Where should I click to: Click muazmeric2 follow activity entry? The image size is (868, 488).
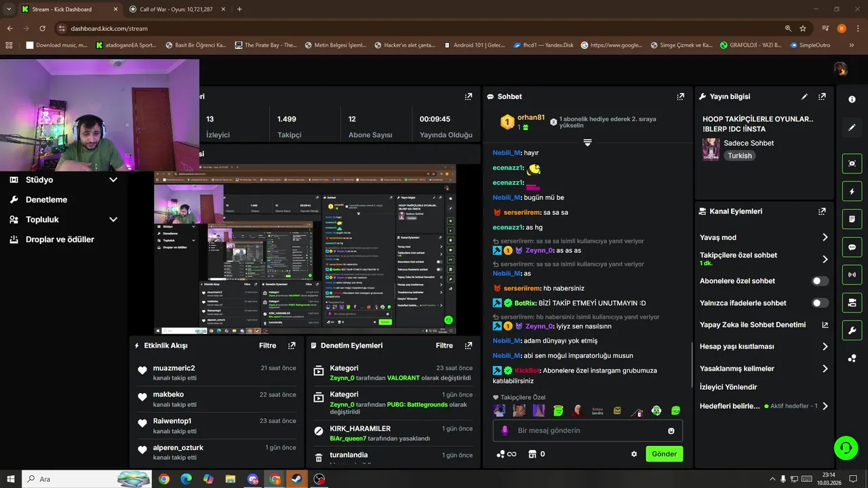point(216,372)
